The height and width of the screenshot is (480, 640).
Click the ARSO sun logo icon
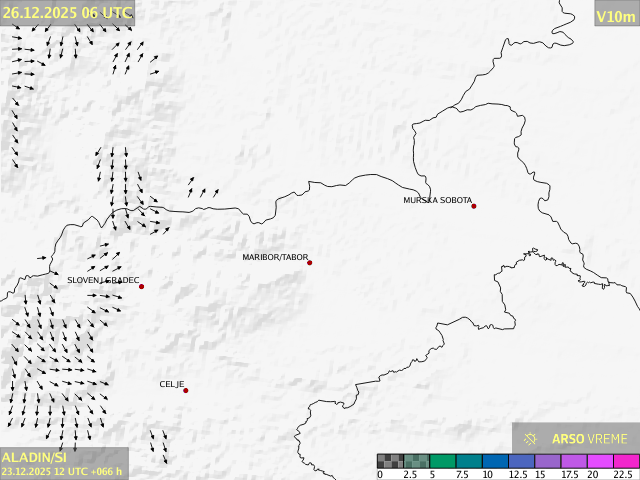tap(531, 439)
